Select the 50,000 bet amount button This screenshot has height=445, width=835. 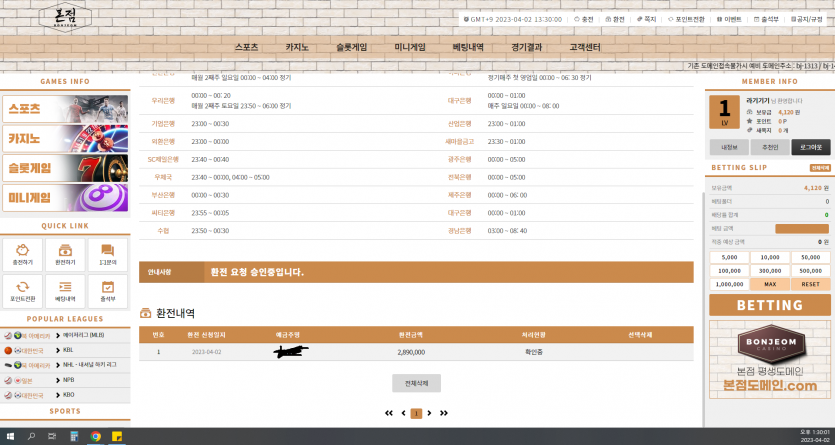[x=810, y=257]
